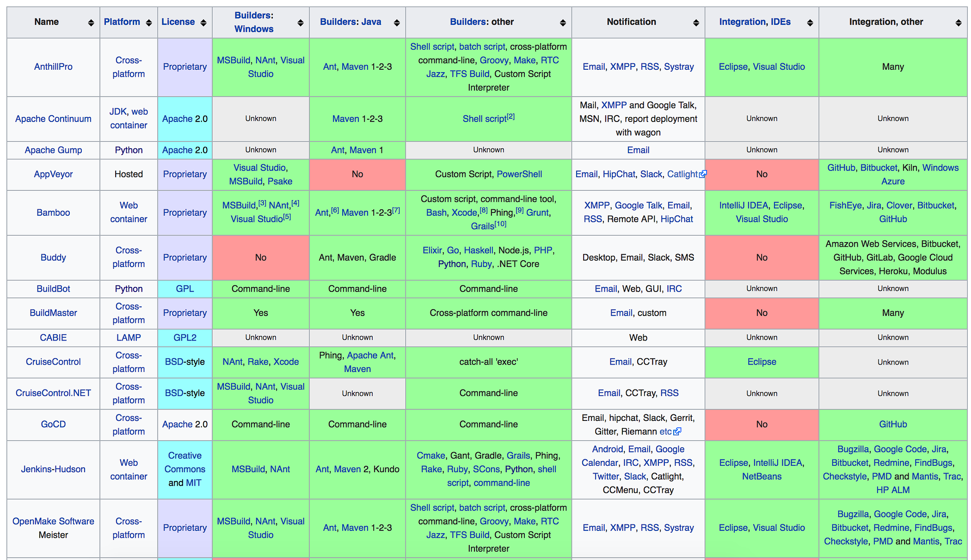Follow the Apache Continuum link
Viewport: 971px width, 560px height.
point(53,119)
